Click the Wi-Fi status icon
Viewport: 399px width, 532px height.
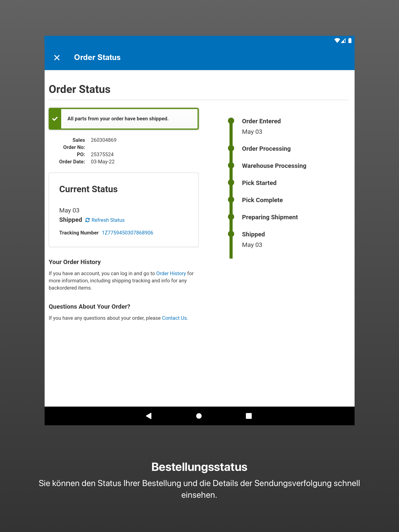point(337,40)
